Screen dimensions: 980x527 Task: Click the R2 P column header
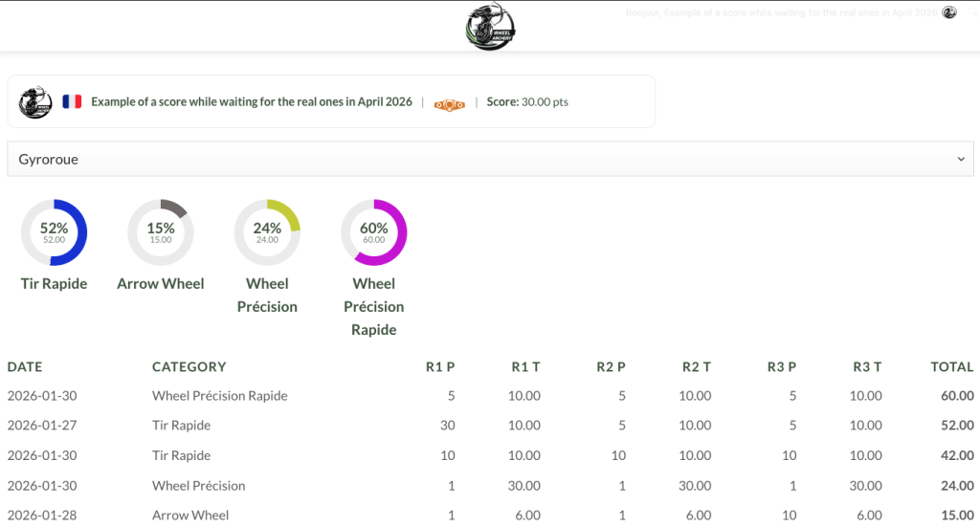(611, 366)
